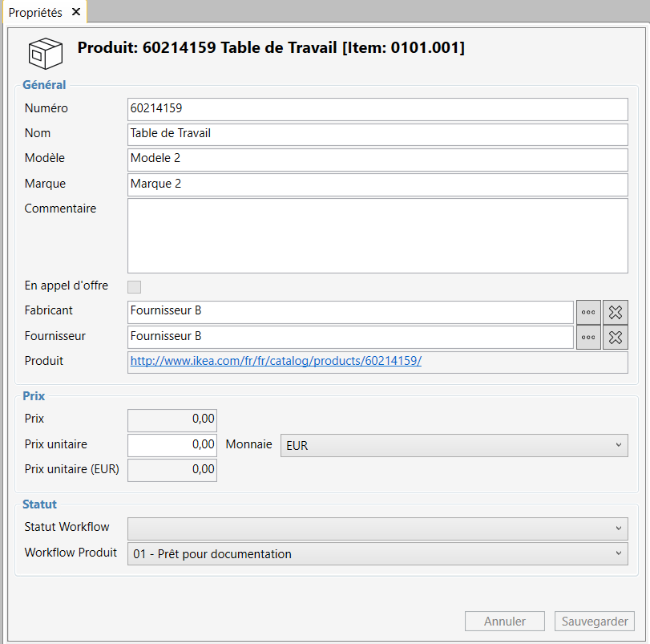Select the Propriétés tab
The image size is (650, 644).
click(35, 12)
